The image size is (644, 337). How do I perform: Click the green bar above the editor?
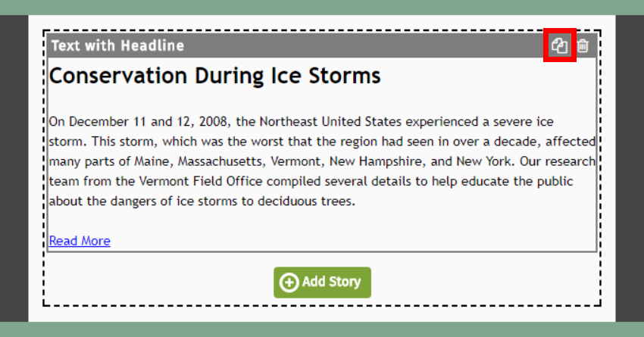(x=322, y=8)
